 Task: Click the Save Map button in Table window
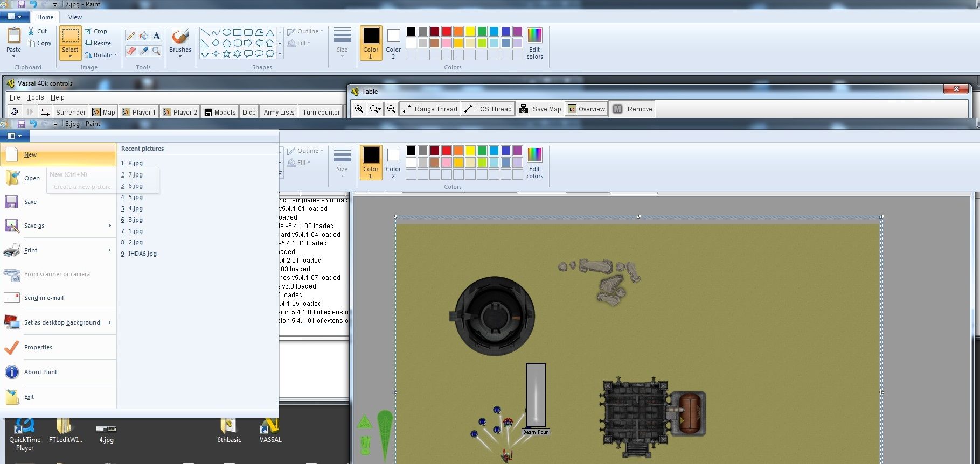click(x=540, y=109)
